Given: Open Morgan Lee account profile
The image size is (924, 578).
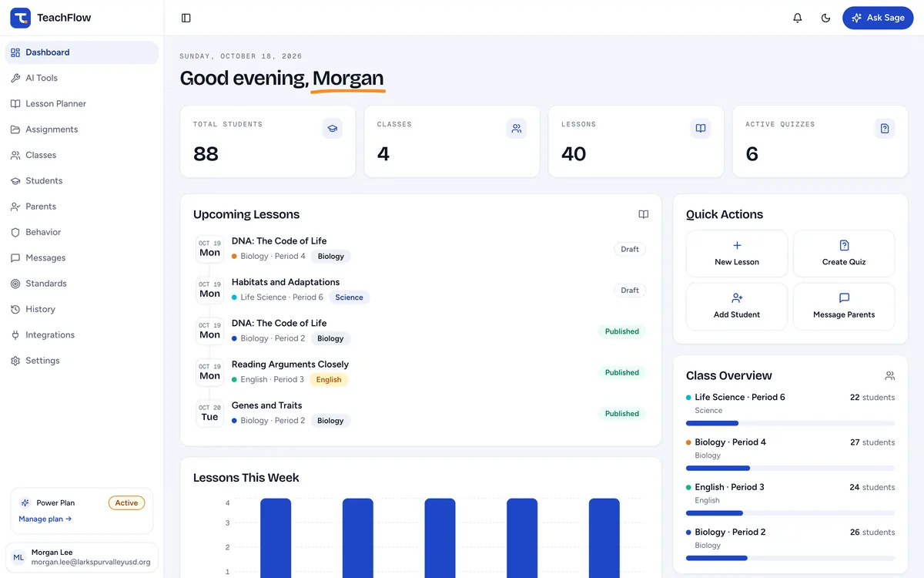Looking at the screenshot, I should click(82, 558).
